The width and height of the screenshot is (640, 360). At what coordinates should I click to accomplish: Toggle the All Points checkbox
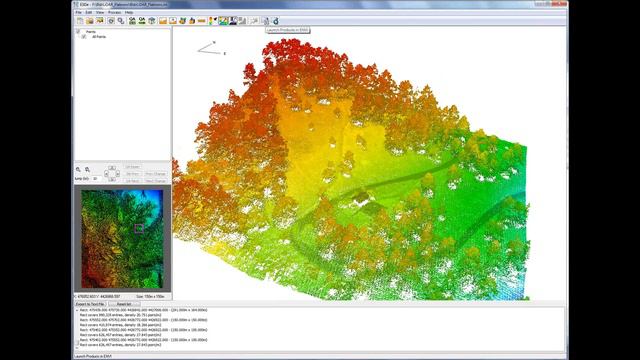(x=84, y=37)
